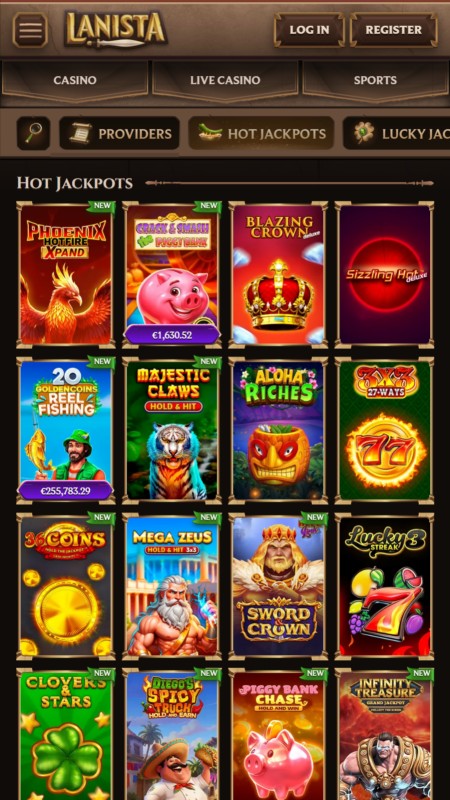The image size is (450, 800).
Task: Launch Sizzling Hot deluxe slot
Action: coord(385,274)
